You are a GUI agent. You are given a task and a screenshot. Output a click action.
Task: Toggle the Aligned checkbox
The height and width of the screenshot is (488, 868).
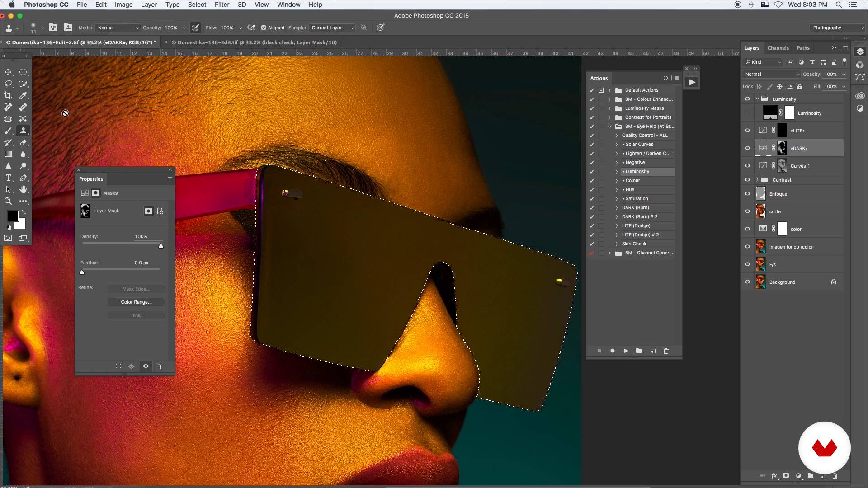(x=264, y=28)
